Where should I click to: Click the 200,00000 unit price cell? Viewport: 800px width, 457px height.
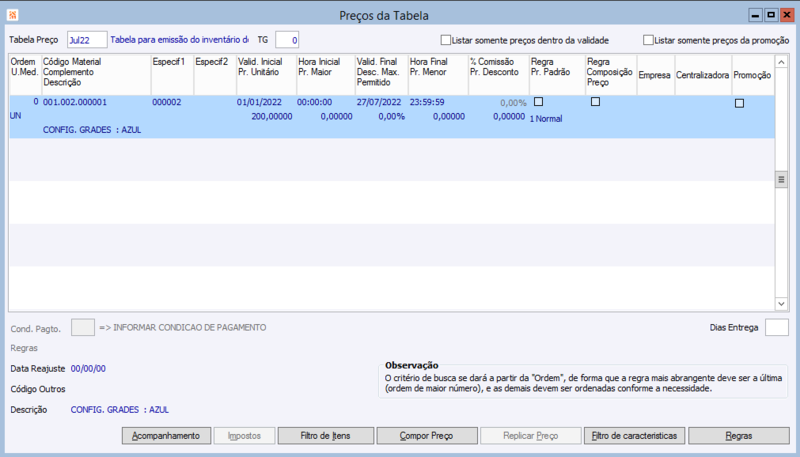point(272,116)
